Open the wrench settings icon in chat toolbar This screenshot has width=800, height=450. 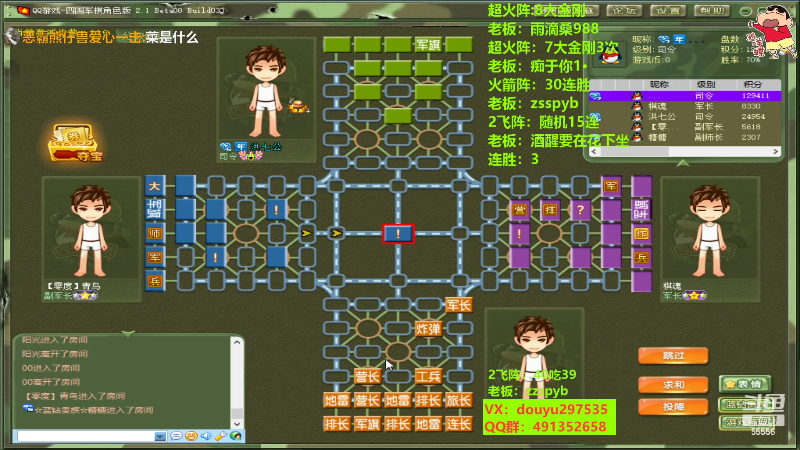pyautogui.click(x=220, y=436)
